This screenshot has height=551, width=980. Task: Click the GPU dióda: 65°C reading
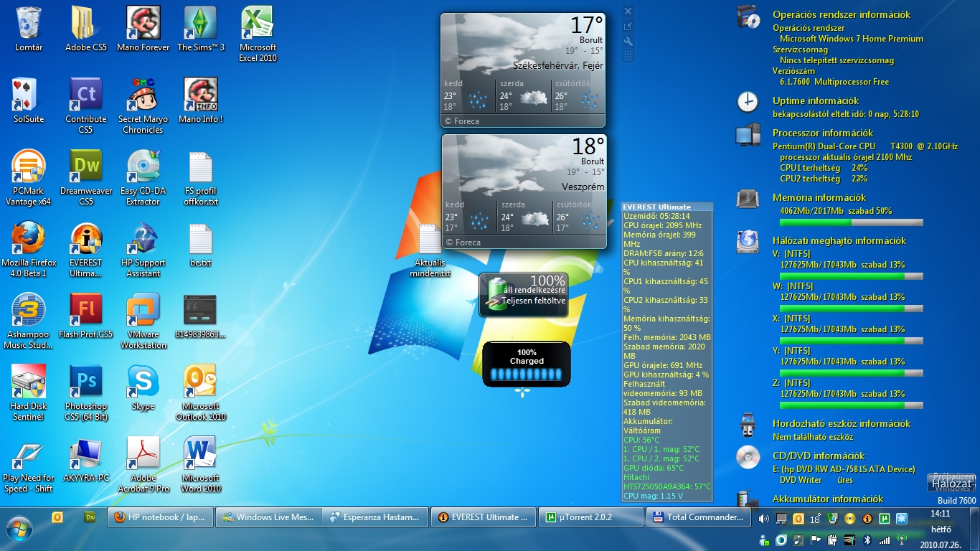653,468
